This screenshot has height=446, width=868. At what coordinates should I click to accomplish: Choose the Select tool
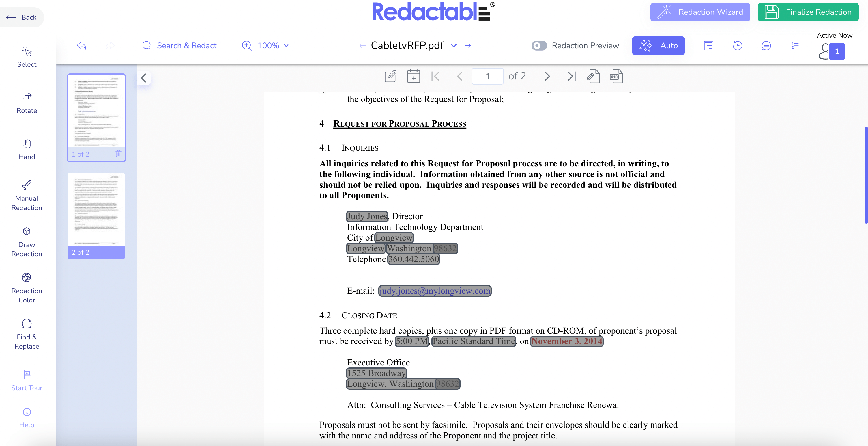[x=27, y=57]
